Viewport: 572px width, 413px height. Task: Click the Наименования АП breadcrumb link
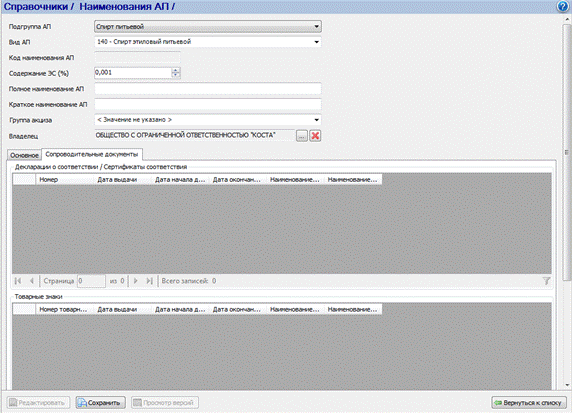(124, 7)
